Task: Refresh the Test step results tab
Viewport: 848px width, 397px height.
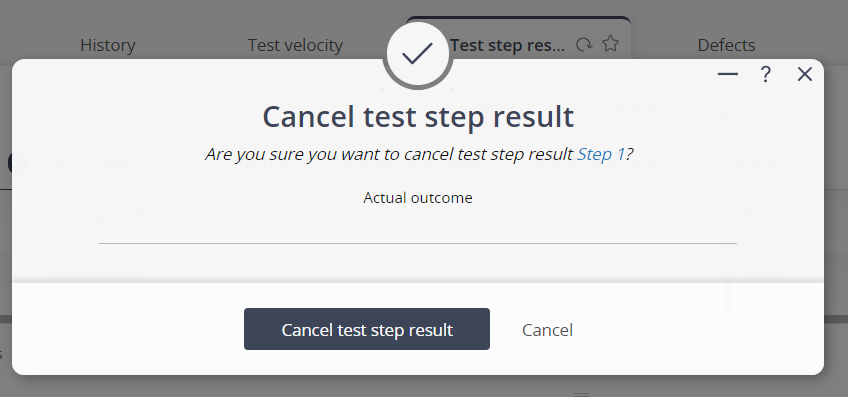Action: (x=584, y=44)
